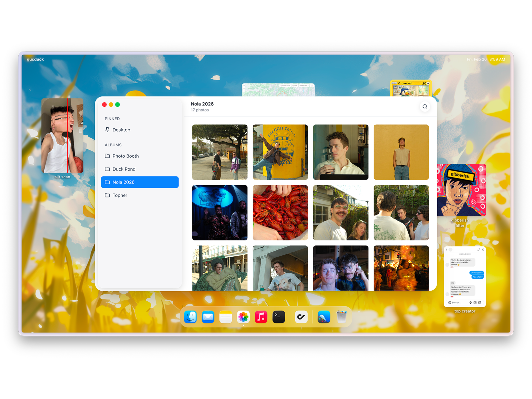Click the search icon in the Nola 2026 header
The height and width of the screenshot is (399, 532).
(x=425, y=107)
